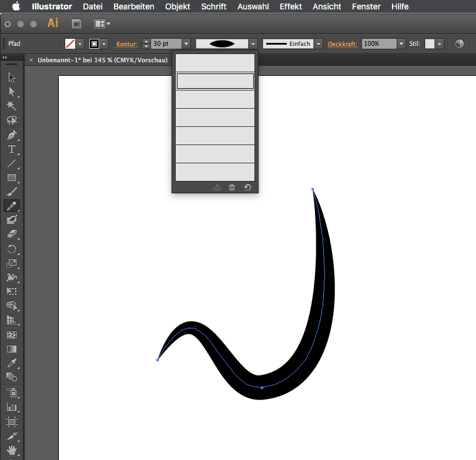Choose the Blend tool
The width and height of the screenshot is (476, 460).
[x=12, y=377]
